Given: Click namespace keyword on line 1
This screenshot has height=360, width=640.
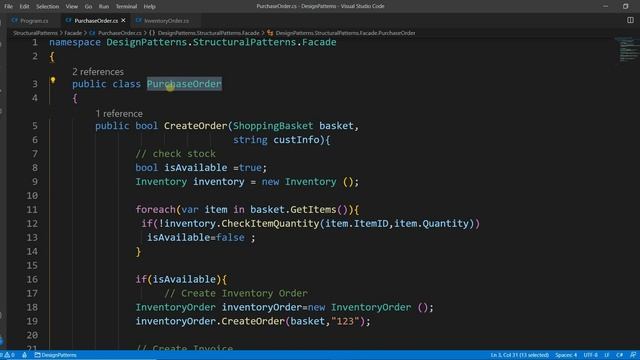Looking at the screenshot, I should tap(75, 42).
